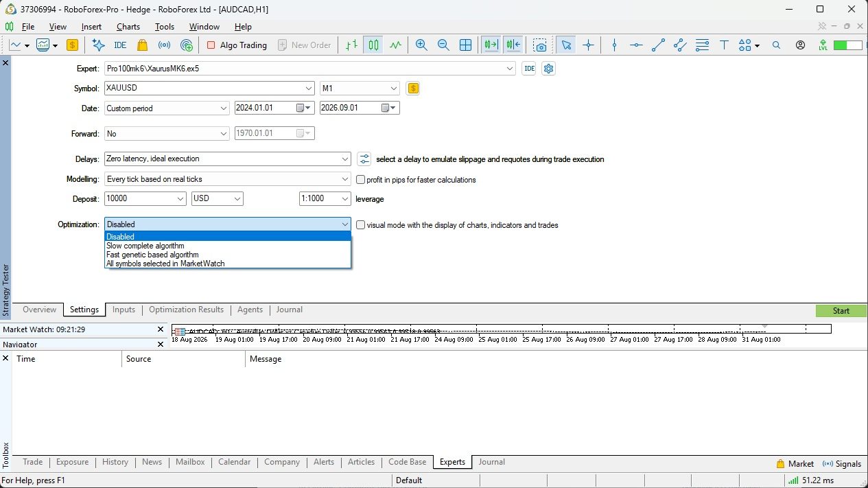
Task: Open the new chart toolbar icon
Action: pyautogui.click(x=15, y=45)
